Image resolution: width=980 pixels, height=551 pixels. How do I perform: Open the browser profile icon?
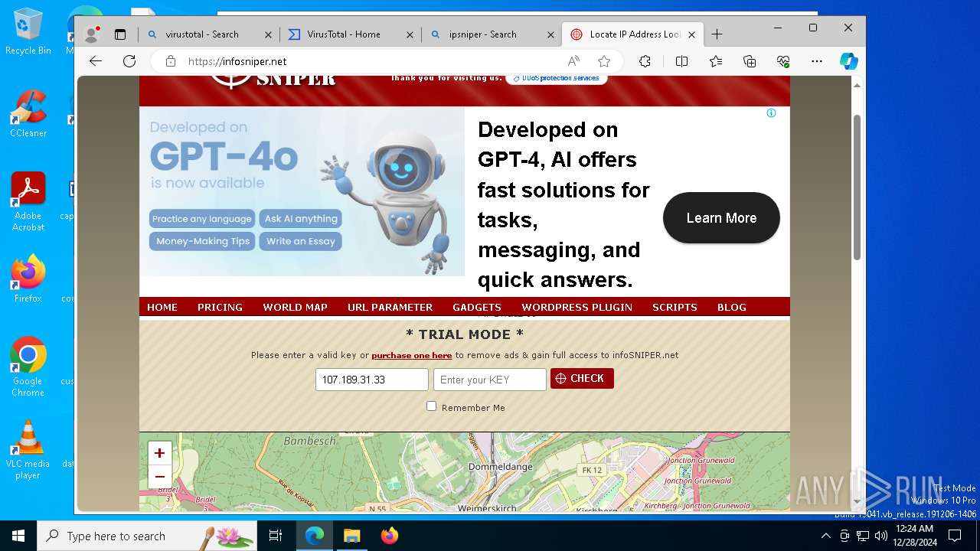pyautogui.click(x=92, y=34)
